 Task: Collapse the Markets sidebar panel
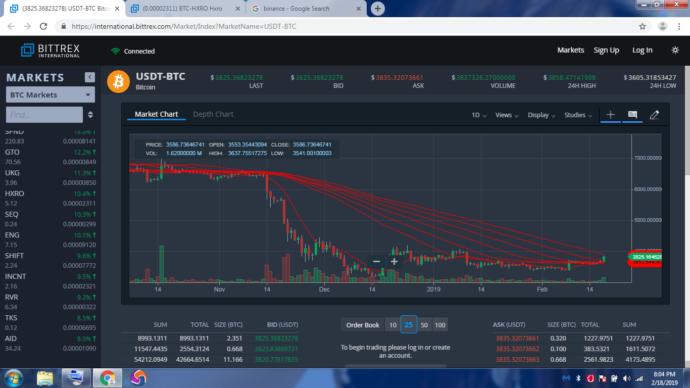[90, 77]
